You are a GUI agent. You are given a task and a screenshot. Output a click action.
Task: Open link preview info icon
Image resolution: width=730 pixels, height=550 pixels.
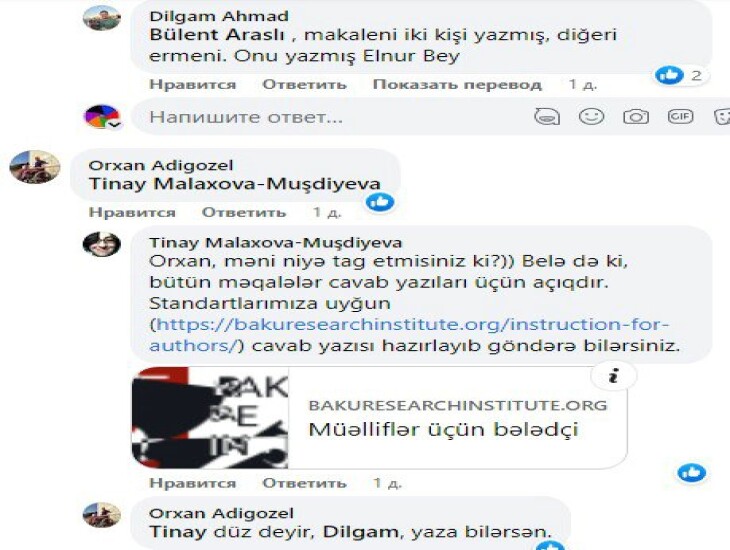click(614, 375)
